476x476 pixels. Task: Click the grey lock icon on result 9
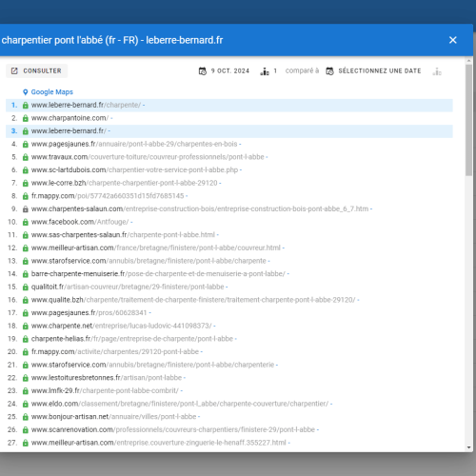point(26,209)
